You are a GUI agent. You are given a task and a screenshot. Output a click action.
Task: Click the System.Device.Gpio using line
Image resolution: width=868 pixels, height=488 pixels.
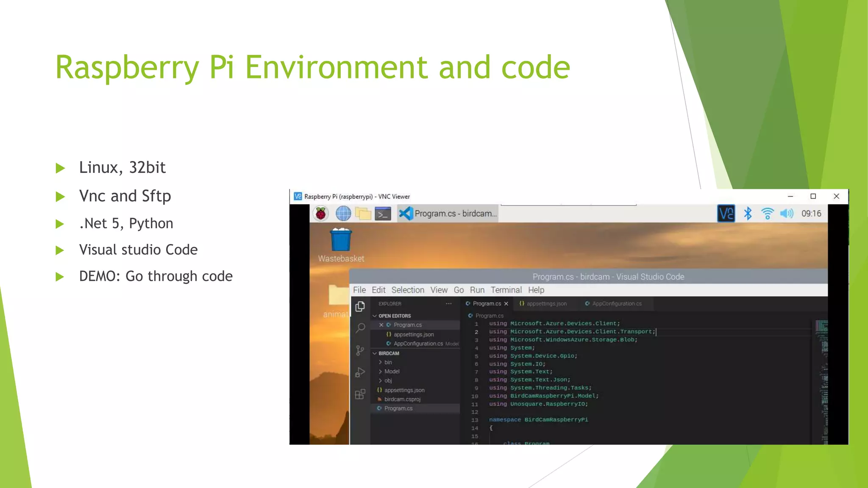(533, 356)
